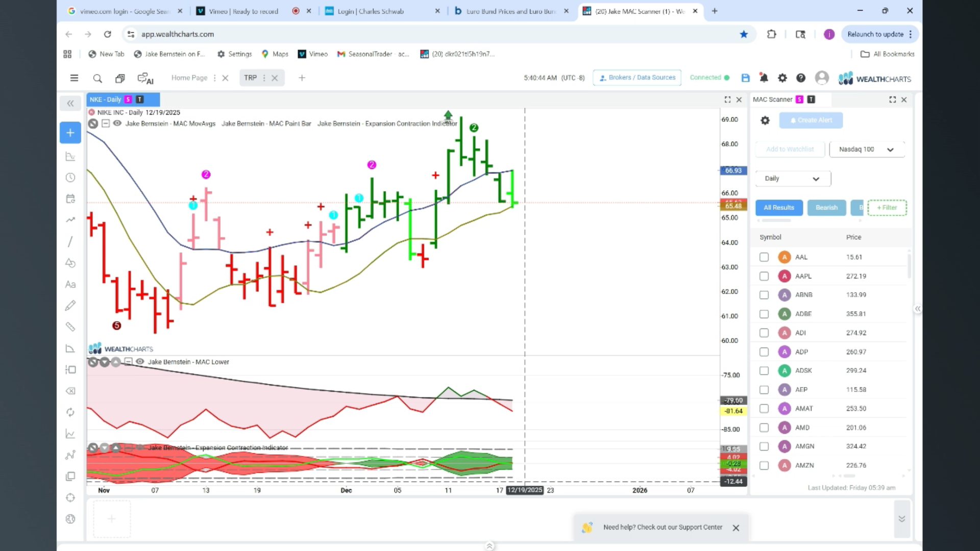
Task: Switch to the Home Page tab
Action: point(189,78)
